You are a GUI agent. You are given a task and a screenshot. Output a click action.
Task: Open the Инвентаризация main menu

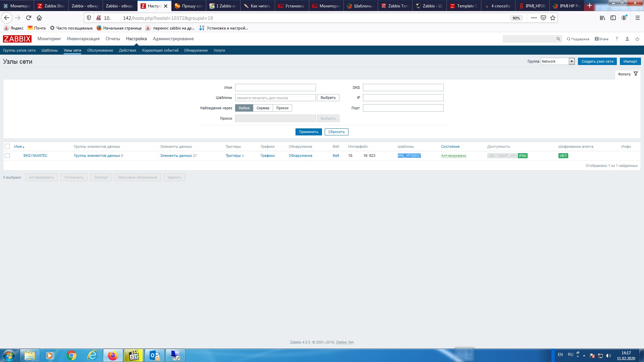coord(83,39)
